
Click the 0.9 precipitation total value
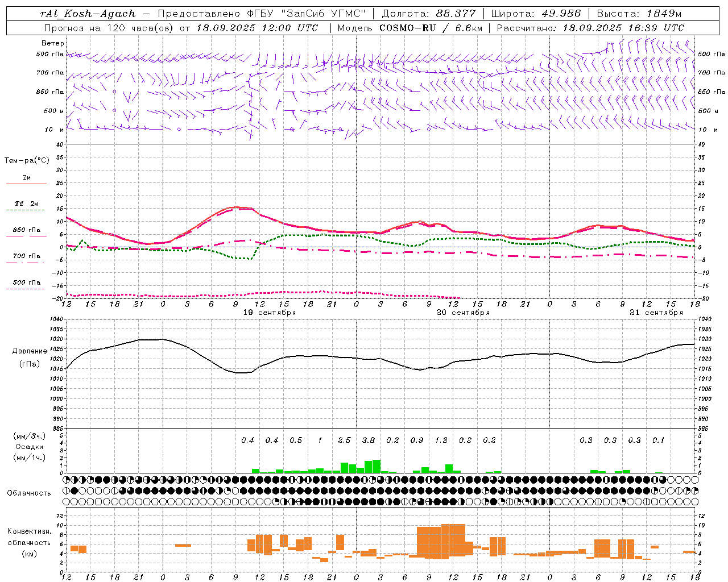(417, 440)
